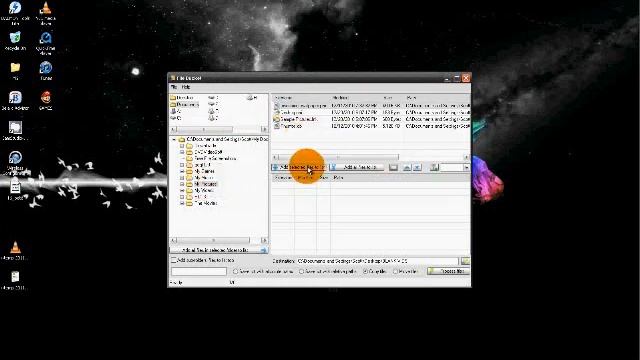
Task: Open the iTunes desktop icon
Action: (46, 67)
